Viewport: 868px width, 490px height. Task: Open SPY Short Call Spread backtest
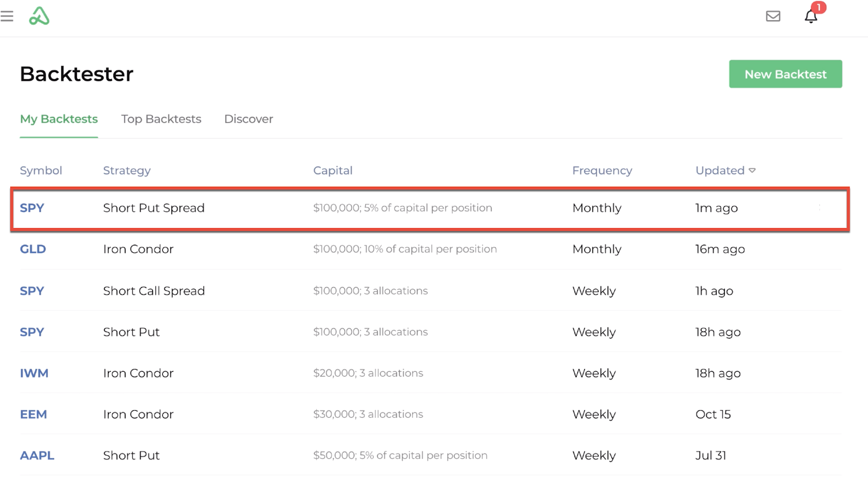[431, 291]
